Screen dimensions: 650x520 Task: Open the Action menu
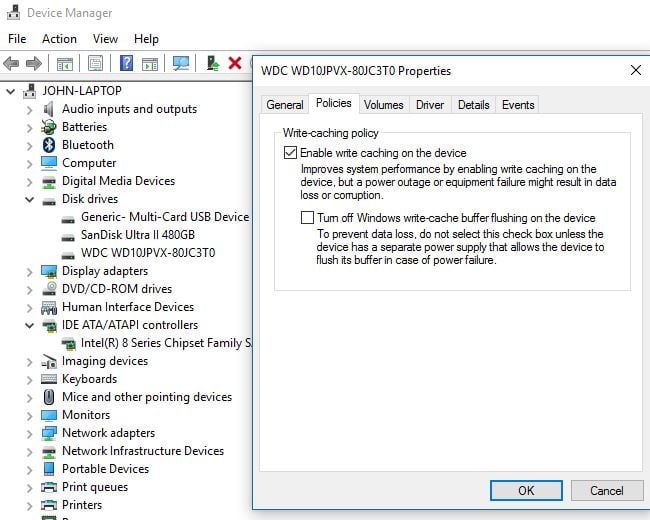[x=59, y=39]
